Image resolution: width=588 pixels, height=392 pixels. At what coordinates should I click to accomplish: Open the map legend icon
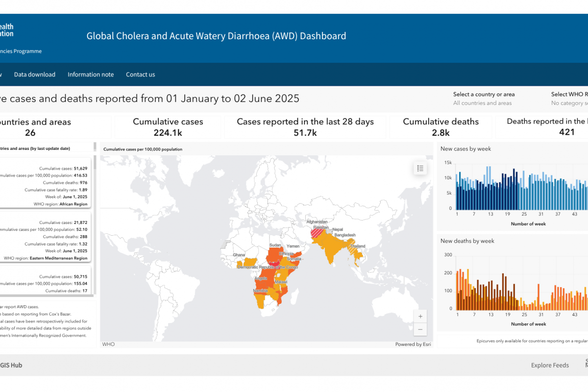coord(420,169)
